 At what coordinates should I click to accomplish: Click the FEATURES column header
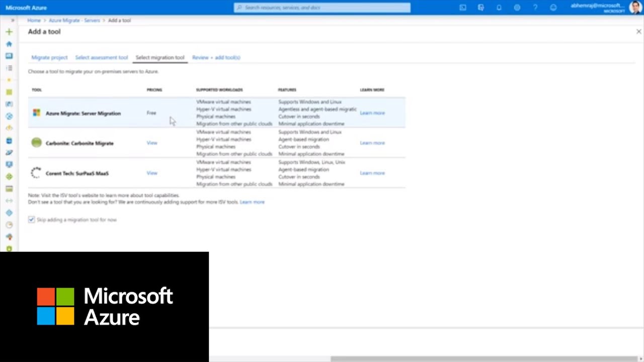pyautogui.click(x=287, y=90)
